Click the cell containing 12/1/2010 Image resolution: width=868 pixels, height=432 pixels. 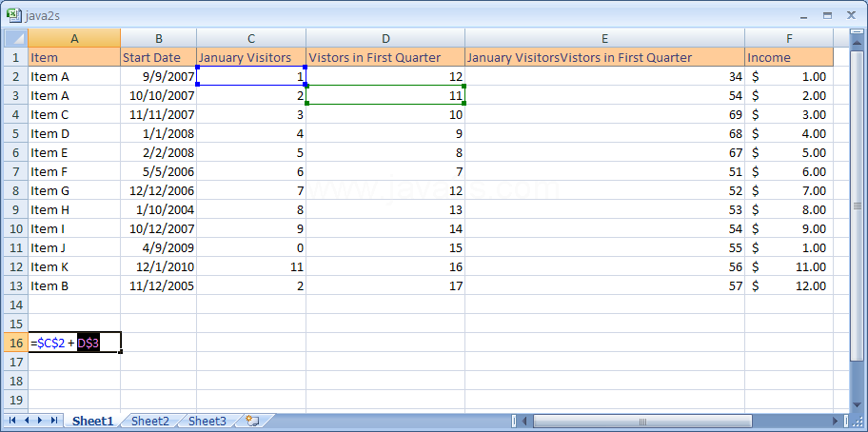click(158, 266)
